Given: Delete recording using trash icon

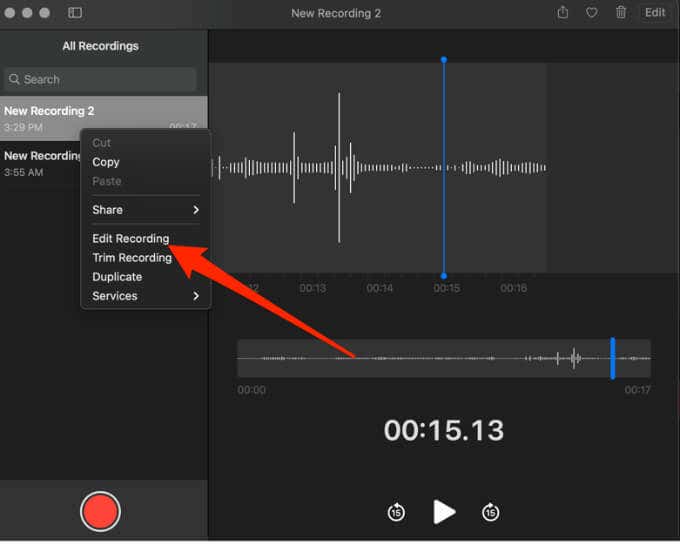Looking at the screenshot, I should [x=621, y=13].
